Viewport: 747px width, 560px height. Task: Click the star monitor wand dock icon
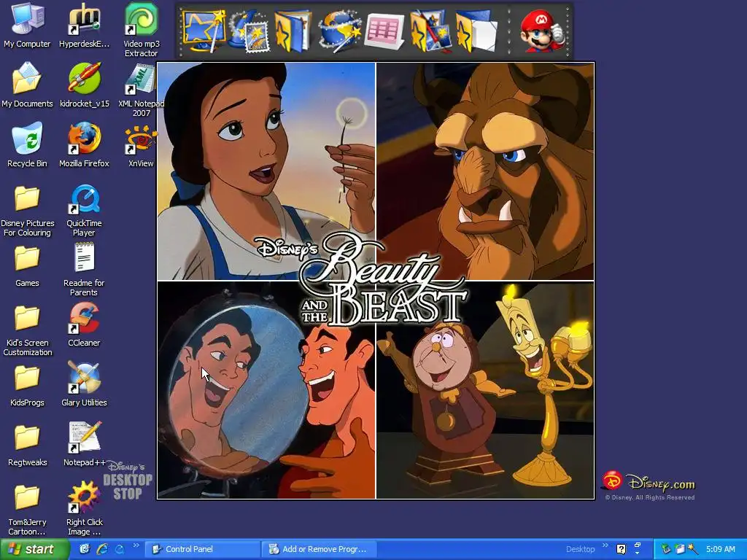(x=204, y=31)
